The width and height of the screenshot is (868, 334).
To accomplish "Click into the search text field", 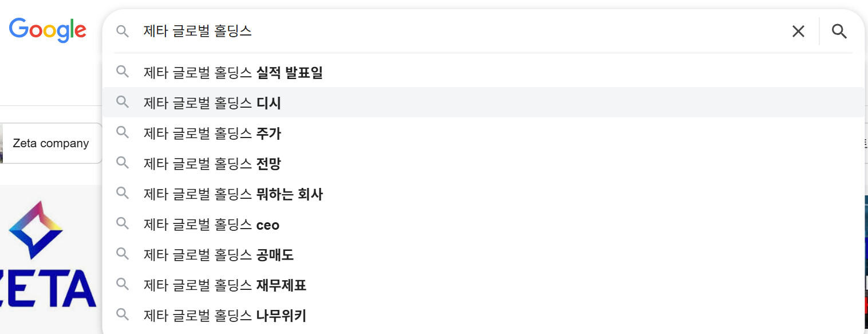I will (x=458, y=32).
